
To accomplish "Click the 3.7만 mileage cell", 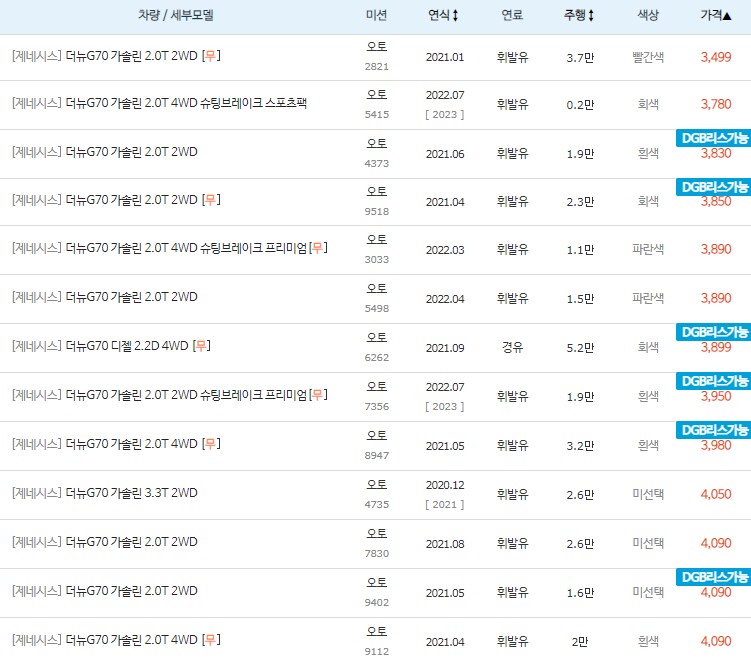I will pos(580,57).
